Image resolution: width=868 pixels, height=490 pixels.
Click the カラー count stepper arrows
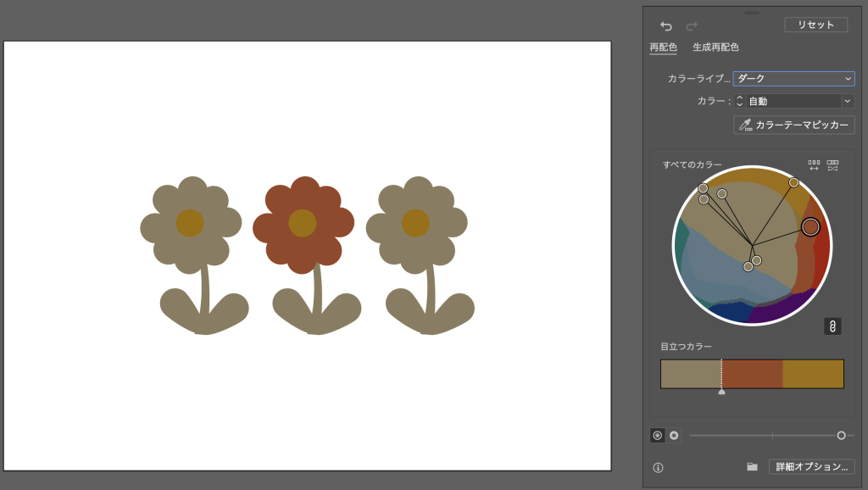[x=739, y=101]
